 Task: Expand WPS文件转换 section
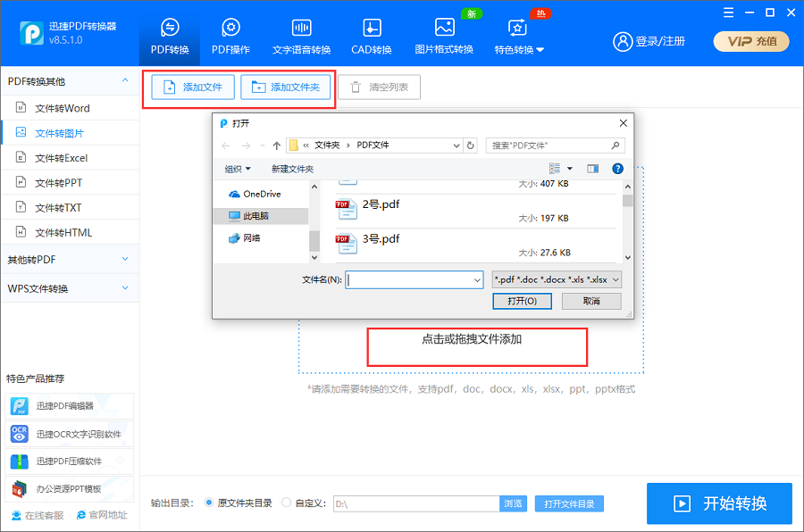tap(70, 288)
